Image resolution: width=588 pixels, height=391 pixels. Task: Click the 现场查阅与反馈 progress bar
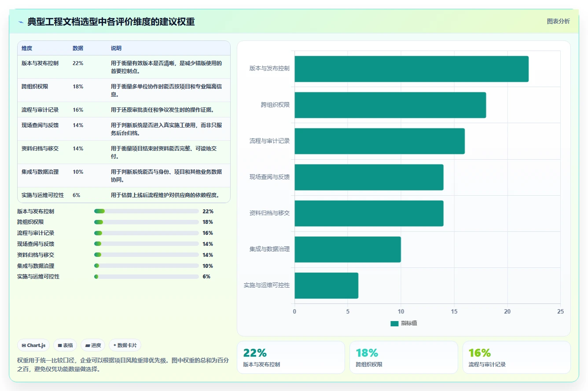tap(147, 244)
